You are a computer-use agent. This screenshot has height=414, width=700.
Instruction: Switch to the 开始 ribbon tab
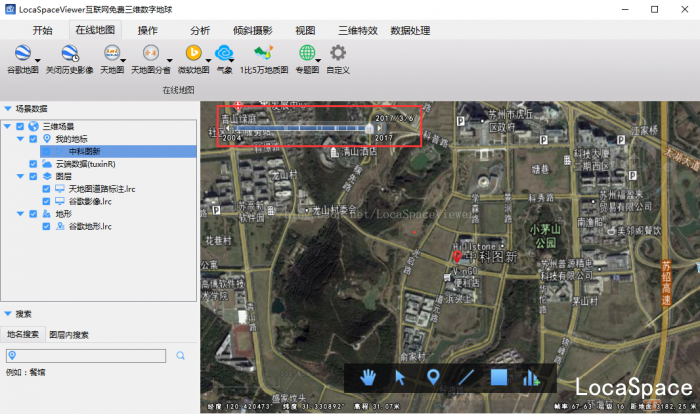click(42, 30)
